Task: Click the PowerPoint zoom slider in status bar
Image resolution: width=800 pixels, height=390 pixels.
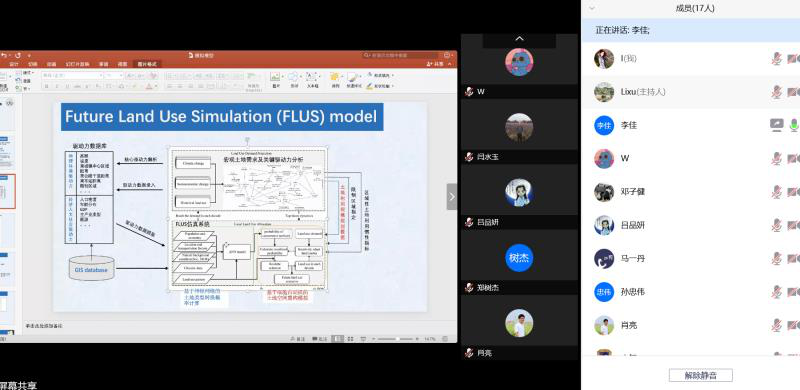Action: pos(397,338)
